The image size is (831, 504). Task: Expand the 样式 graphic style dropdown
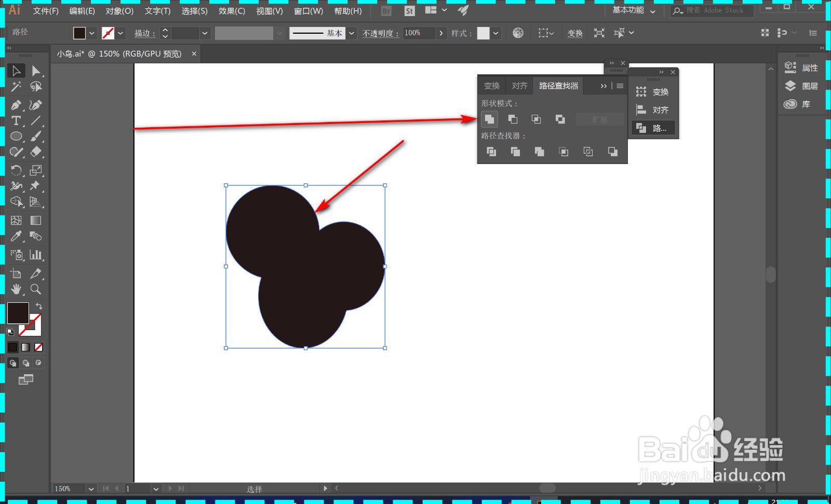(495, 33)
